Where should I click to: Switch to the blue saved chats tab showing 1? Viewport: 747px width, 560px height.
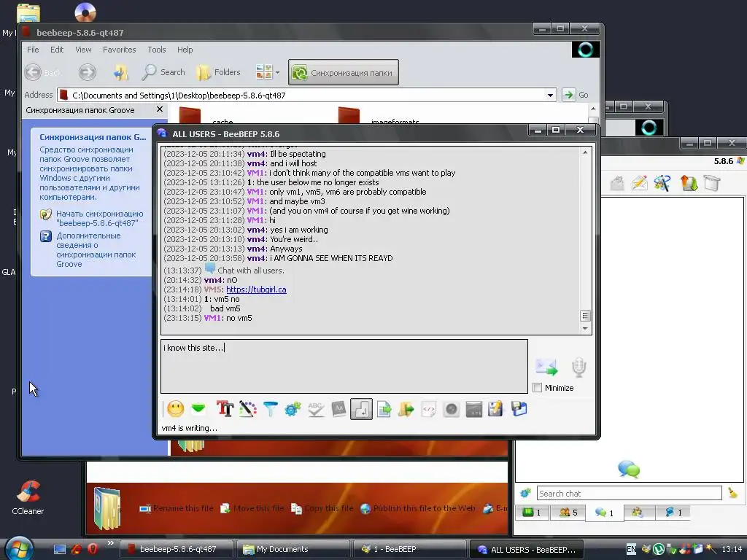pos(673,513)
